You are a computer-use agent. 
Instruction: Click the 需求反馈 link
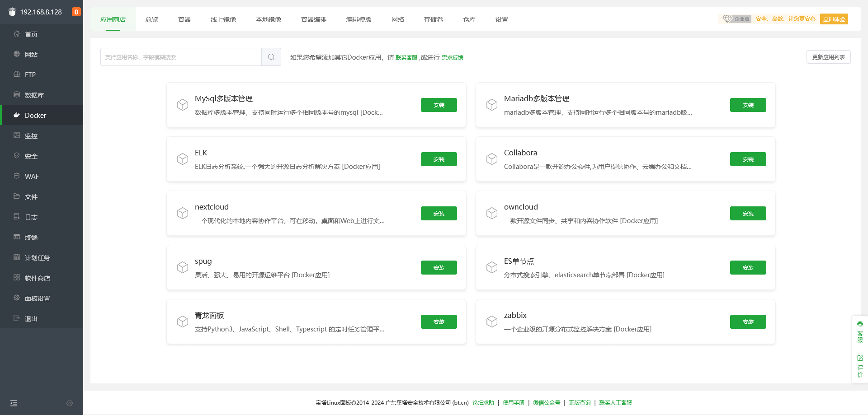coord(453,57)
